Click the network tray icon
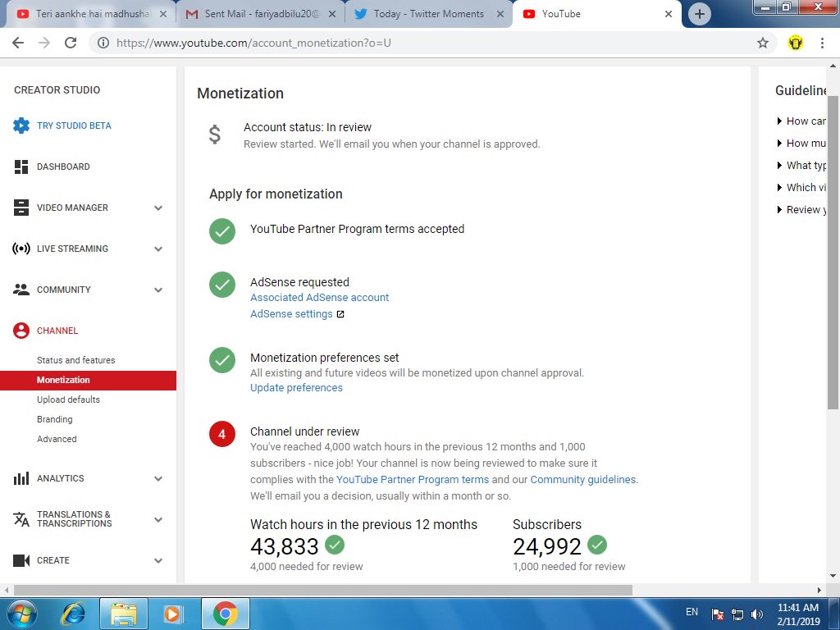This screenshot has width=840, height=630. pos(737,614)
